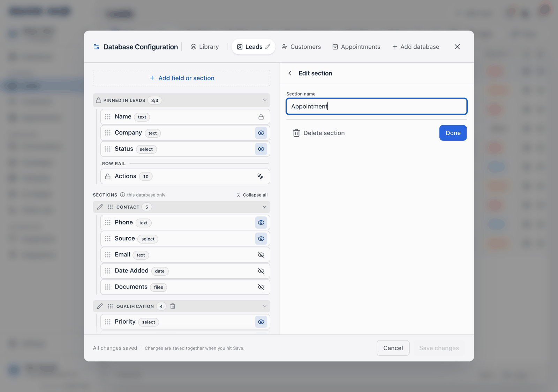The height and width of the screenshot is (392, 558).
Task: Select the Leads tab
Action: tap(253, 47)
